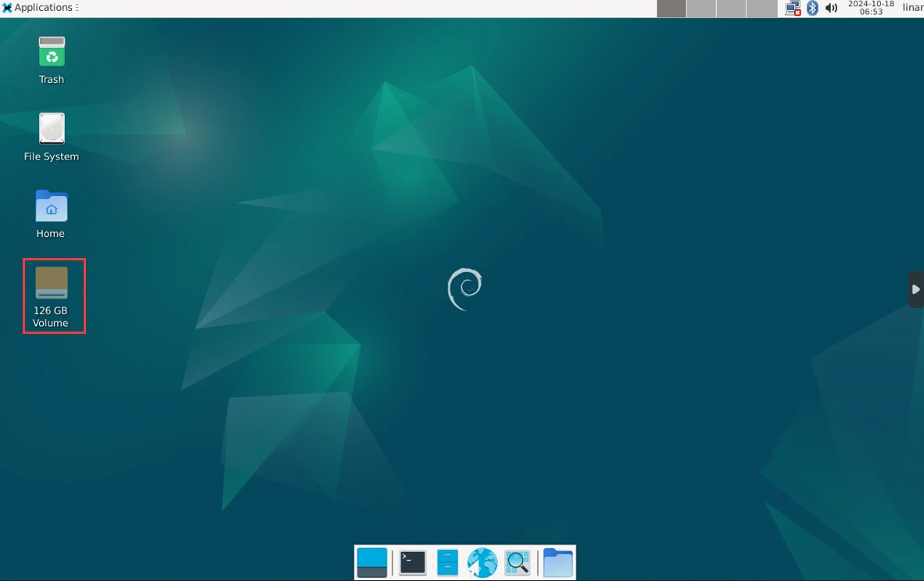Launch the Terminal emulator from dock
The image size is (924, 581).
[413, 562]
